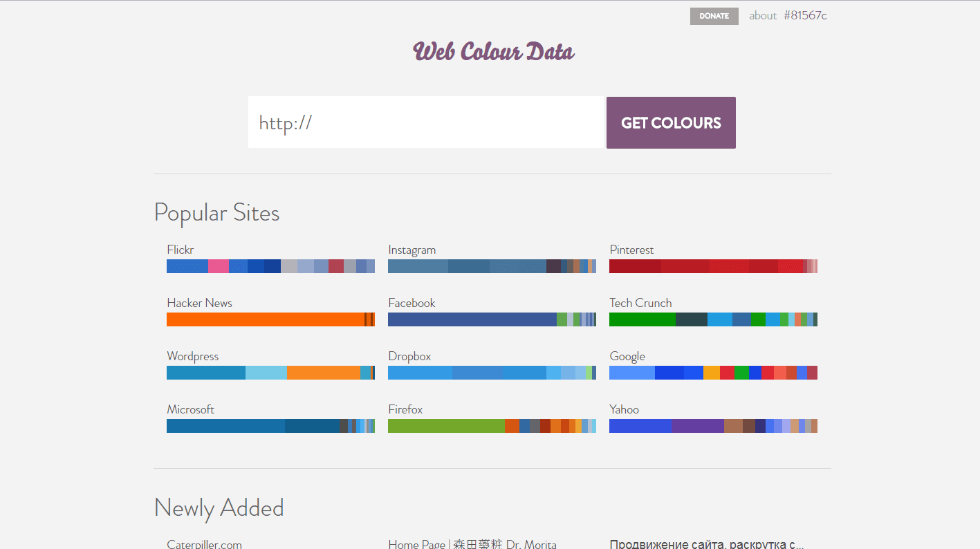Click the Newly Added heading

point(219,508)
